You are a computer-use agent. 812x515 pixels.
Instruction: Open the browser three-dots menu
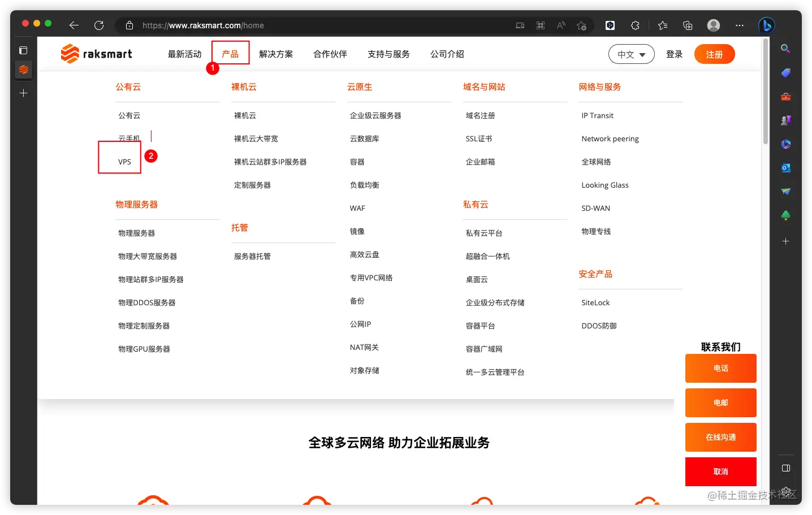[x=740, y=25]
